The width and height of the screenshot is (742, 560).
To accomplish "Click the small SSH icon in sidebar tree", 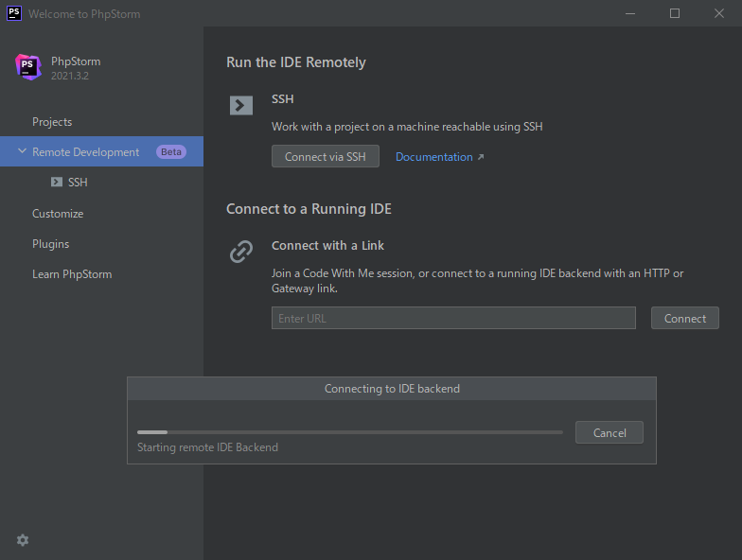I will [57, 183].
